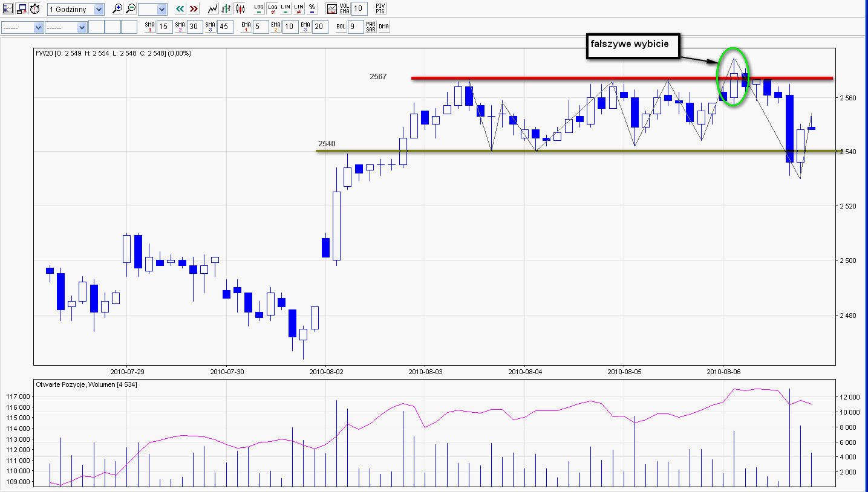
Task: Select the OHLC bar chart type
Action: point(226,9)
